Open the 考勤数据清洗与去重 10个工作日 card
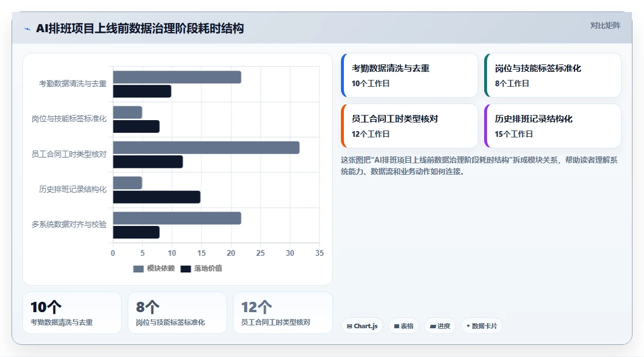Viewport: 644px width, 357px height. point(409,75)
